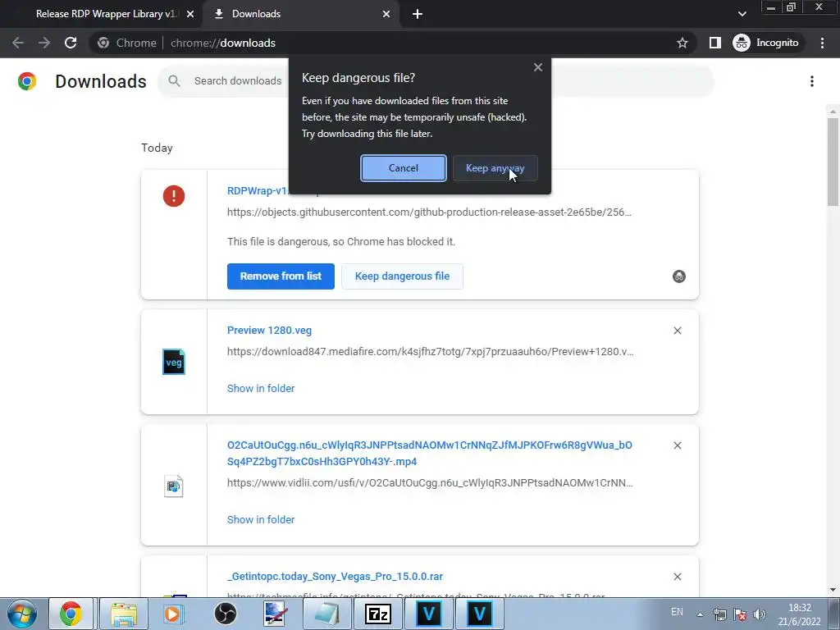
Task: Click the page vertical scrollbar
Action: pos(833,161)
